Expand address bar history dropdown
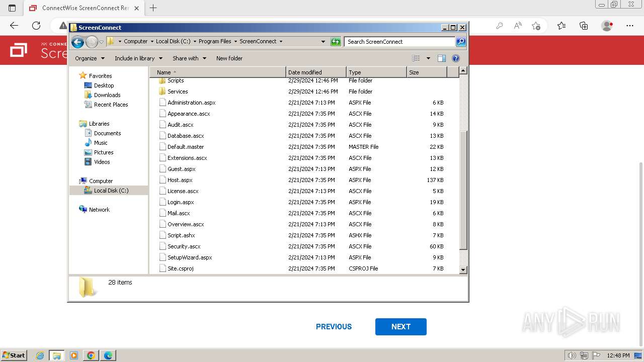Viewport: 644px width, 362px height. pos(323,42)
